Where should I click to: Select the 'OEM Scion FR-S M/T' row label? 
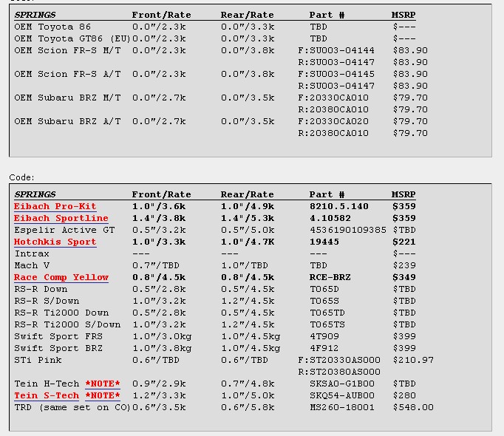point(67,50)
